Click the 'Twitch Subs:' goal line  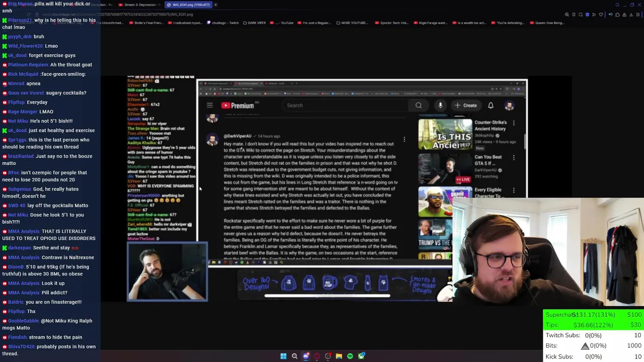point(594,335)
